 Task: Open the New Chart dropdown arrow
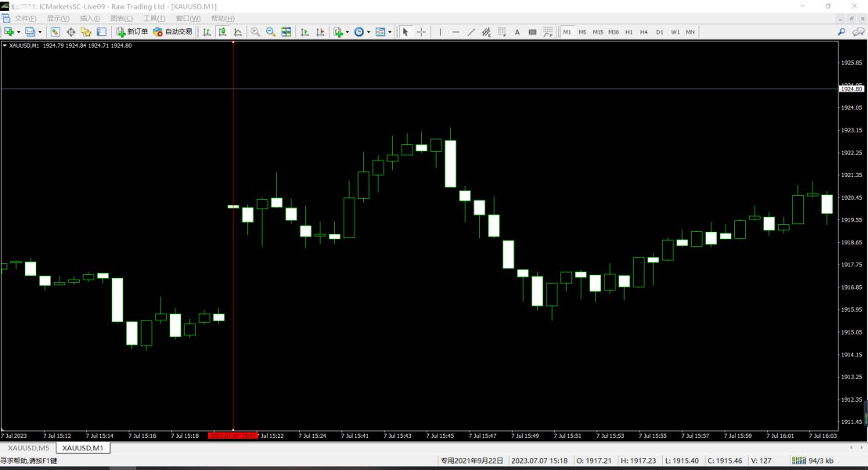pyautogui.click(x=18, y=32)
